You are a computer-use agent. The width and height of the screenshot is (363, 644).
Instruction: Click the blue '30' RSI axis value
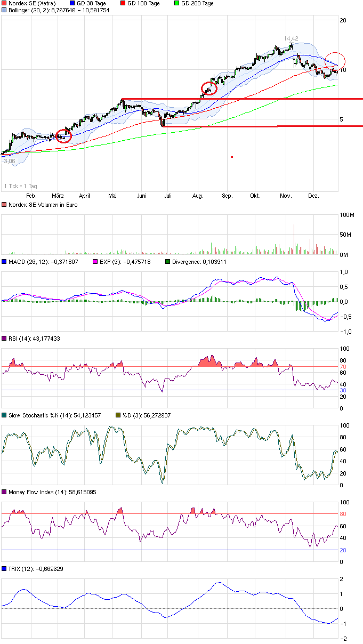point(344,390)
